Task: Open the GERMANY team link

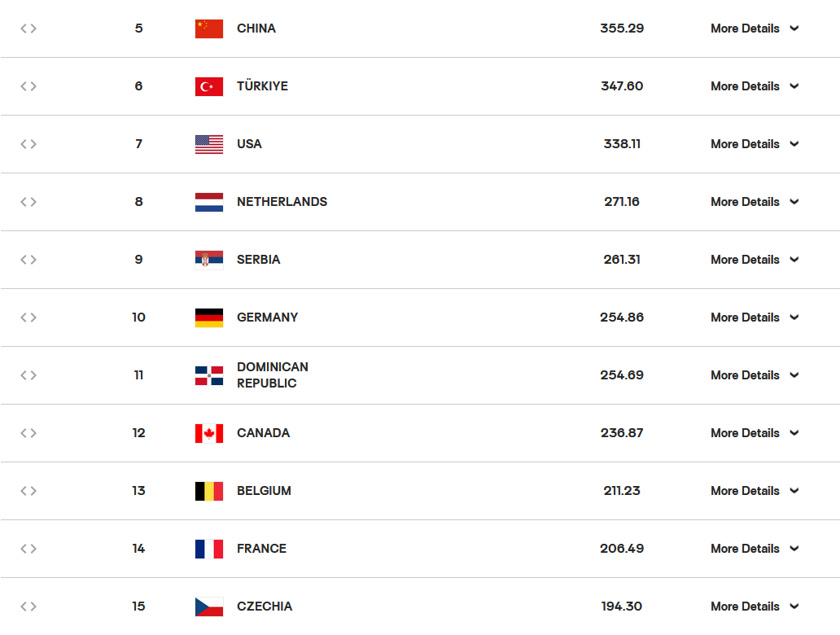Action: pos(267,317)
